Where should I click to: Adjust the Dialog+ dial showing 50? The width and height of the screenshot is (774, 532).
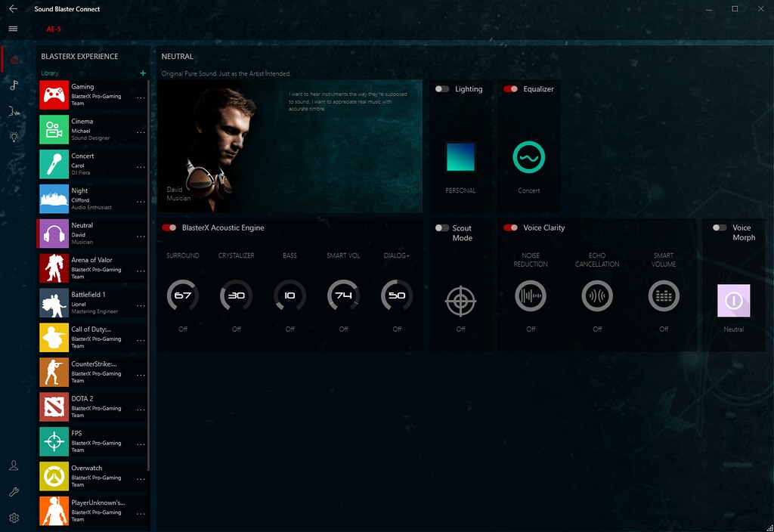(397, 295)
